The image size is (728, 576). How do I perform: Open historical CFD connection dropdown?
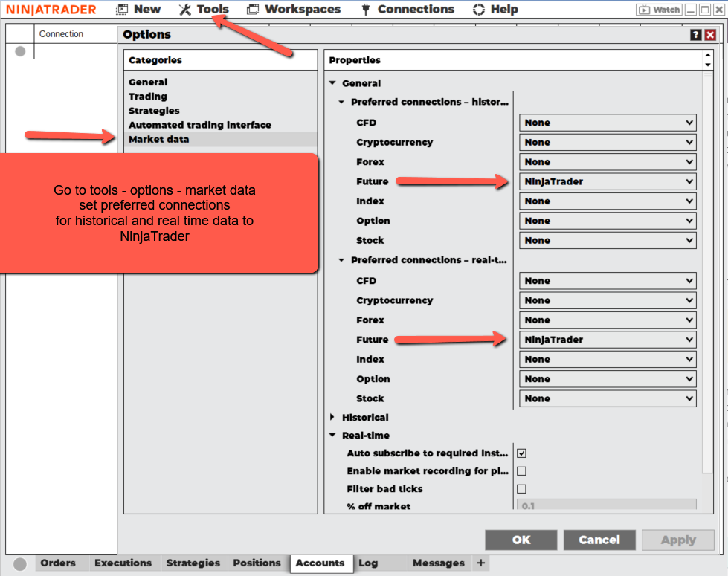(608, 123)
